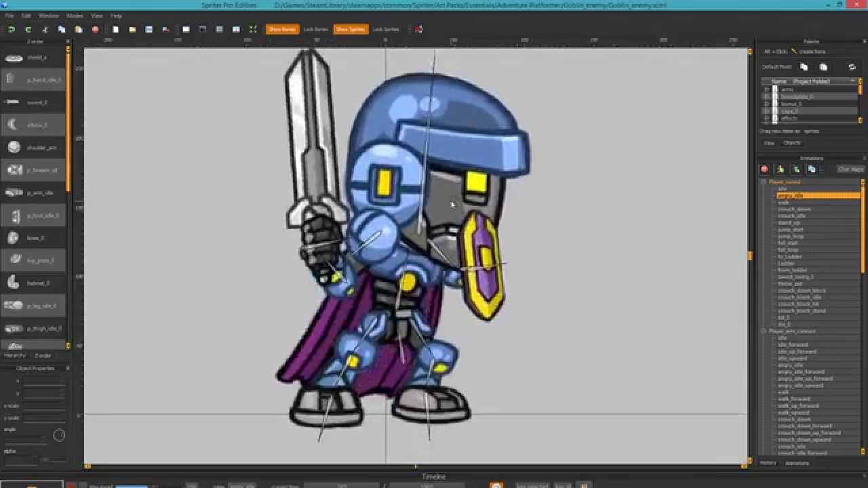This screenshot has width=868, height=488.
Task: Save the project with the floppy disk icon
Action: [149, 29]
